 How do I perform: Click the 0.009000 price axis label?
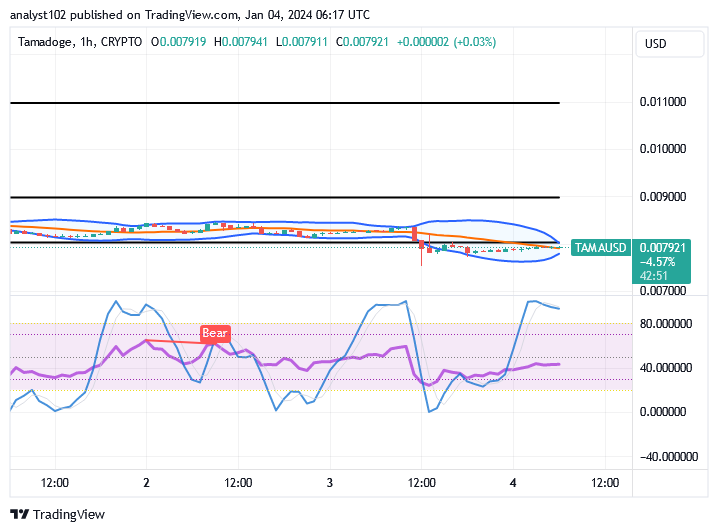[x=663, y=197]
